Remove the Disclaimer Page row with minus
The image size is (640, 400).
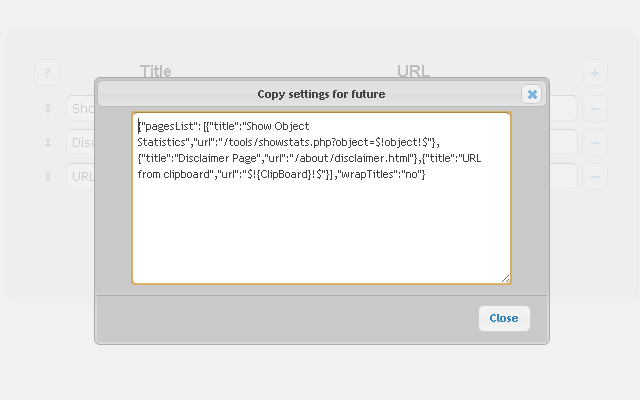point(595,142)
